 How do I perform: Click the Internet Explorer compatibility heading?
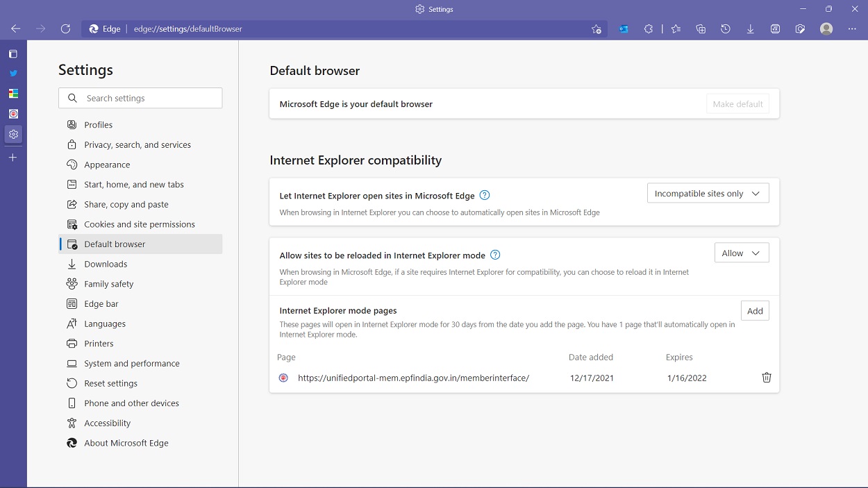[356, 160]
